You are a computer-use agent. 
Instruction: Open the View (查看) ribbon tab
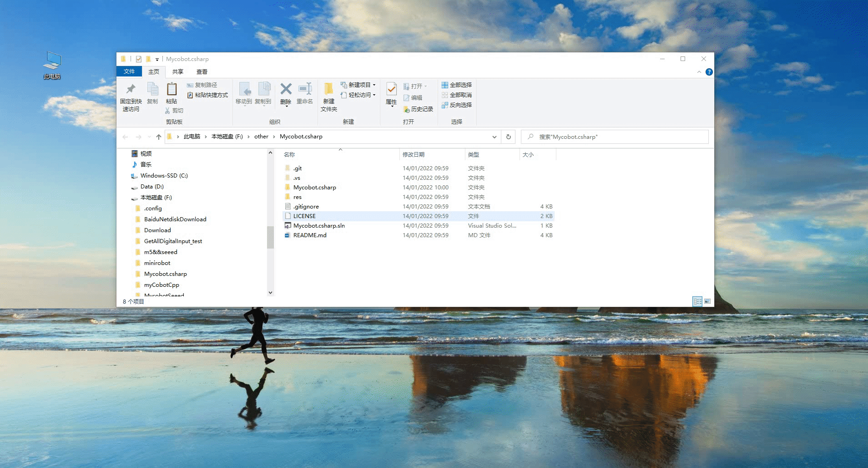point(202,72)
